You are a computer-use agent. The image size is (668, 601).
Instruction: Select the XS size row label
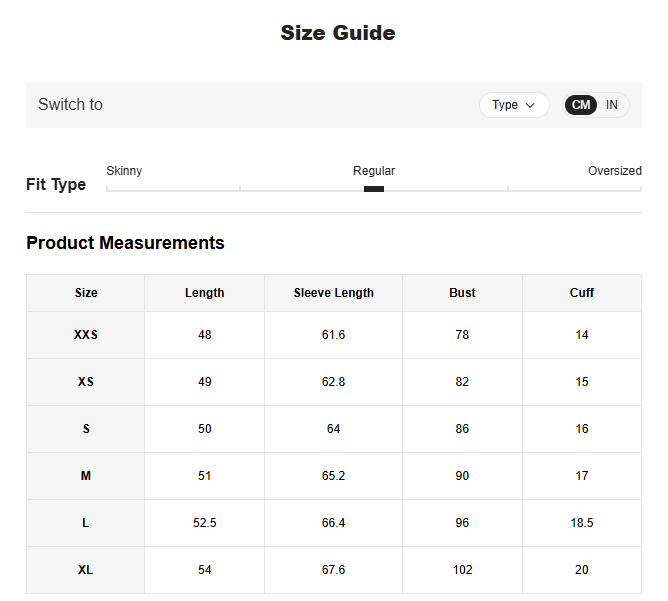(86, 382)
